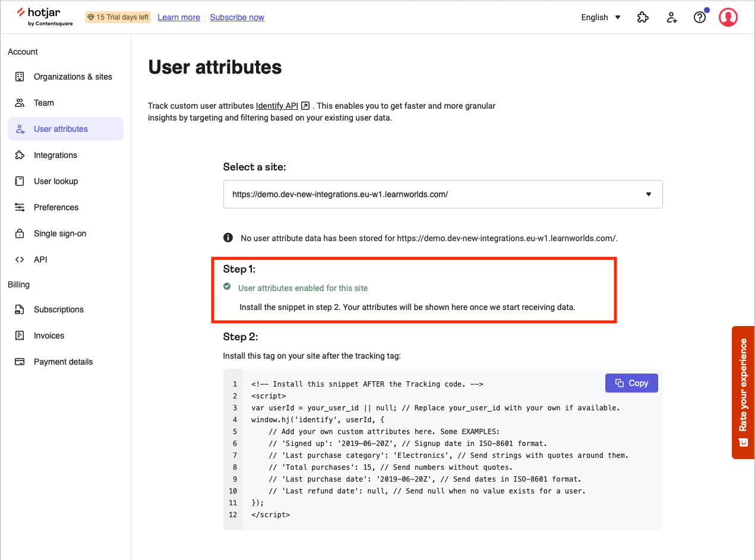The width and height of the screenshot is (755, 560).
Task: Open Single sign-on settings
Action: [x=65, y=233]
